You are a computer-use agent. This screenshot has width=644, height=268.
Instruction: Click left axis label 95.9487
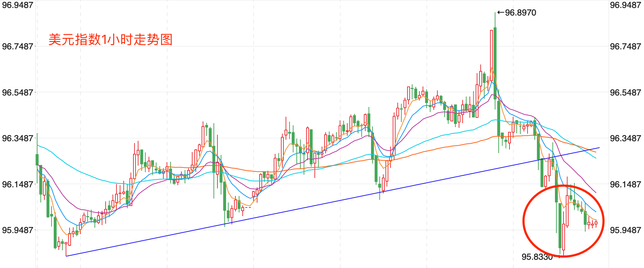tap(18, 230)
